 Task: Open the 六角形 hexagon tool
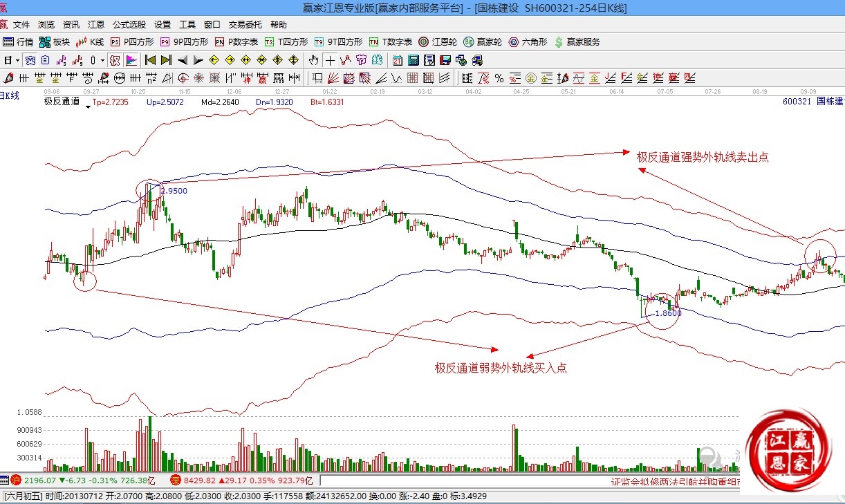click(528, 42)
